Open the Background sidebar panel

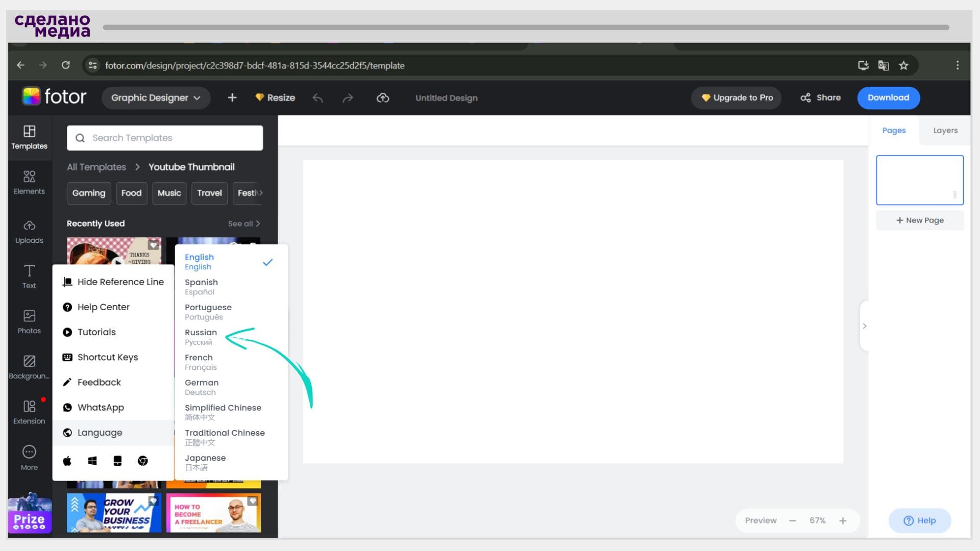tap(29, 367)
